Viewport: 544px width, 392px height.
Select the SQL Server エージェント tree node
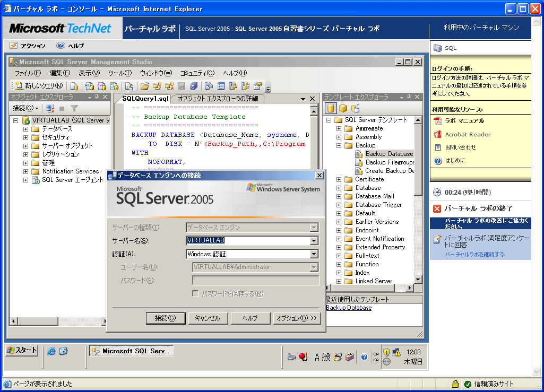[x=73, y=180]
